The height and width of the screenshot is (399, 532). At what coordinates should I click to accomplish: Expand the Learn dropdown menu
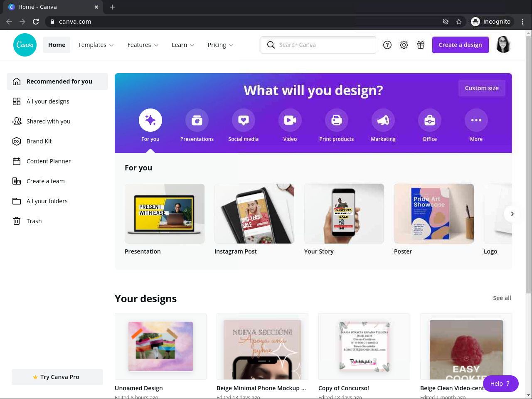tap(183, 45)
